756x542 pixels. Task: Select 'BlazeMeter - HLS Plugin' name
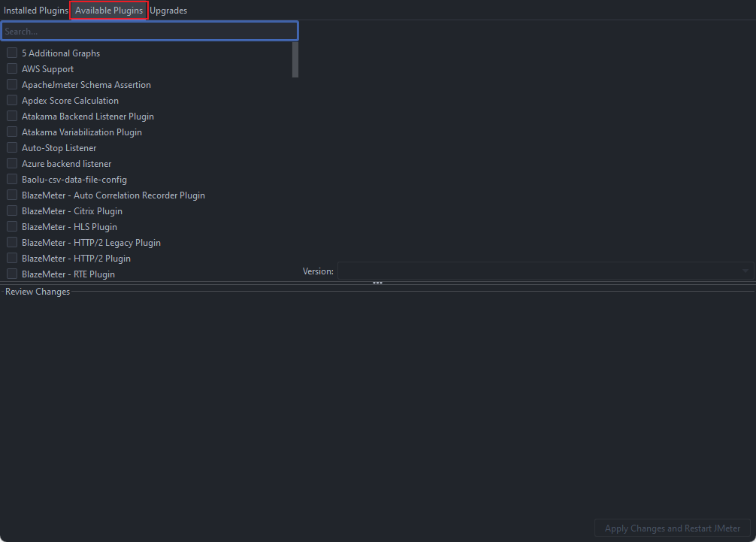[69, 226]
